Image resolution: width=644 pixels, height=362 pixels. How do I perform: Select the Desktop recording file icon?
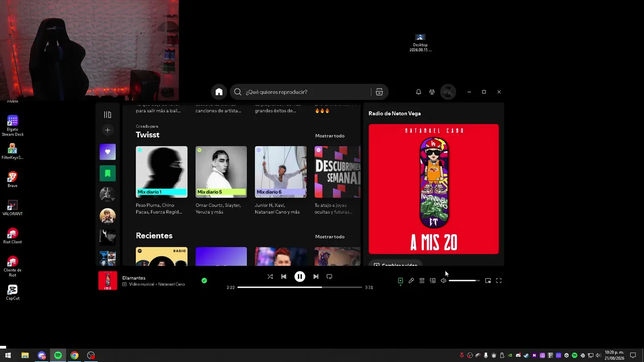click(x=420, y=43)
